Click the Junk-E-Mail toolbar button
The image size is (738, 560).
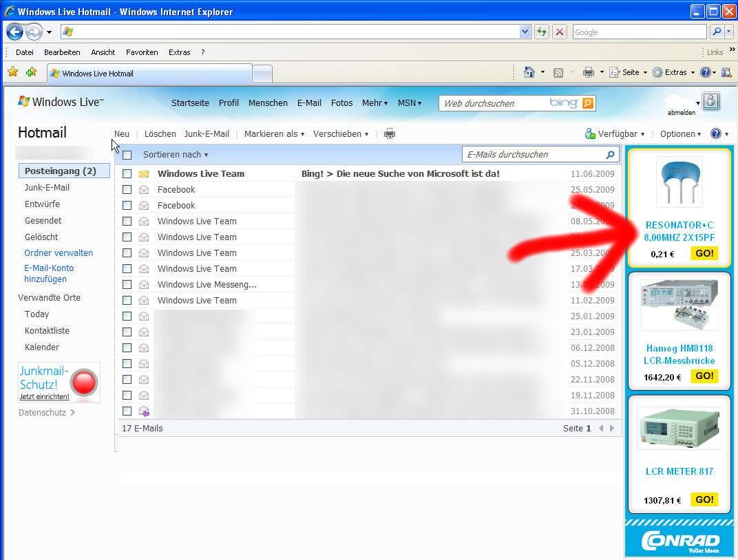207,134
